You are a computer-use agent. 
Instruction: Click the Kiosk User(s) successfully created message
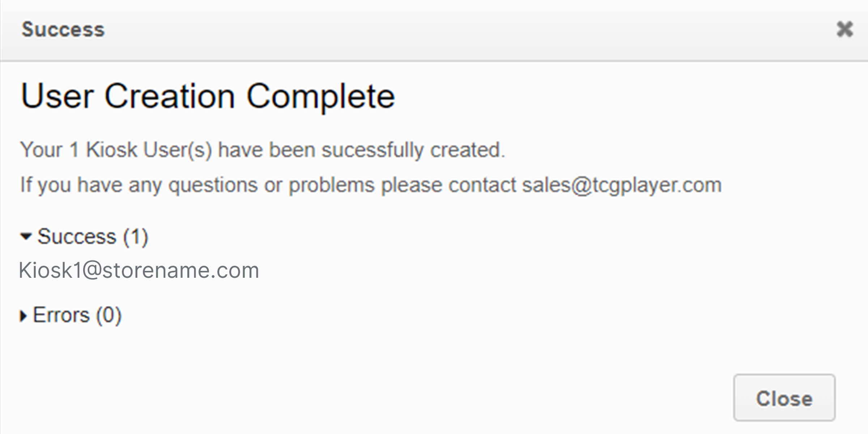[x=262, y=150]
